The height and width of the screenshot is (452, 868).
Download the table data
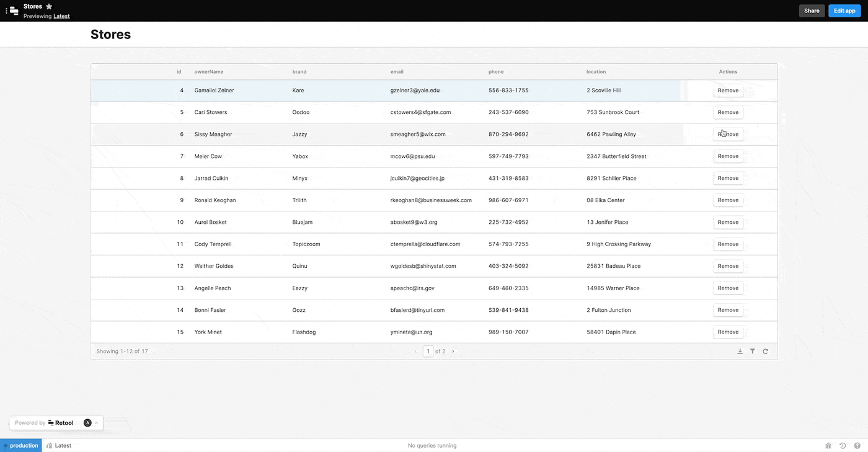740,352
